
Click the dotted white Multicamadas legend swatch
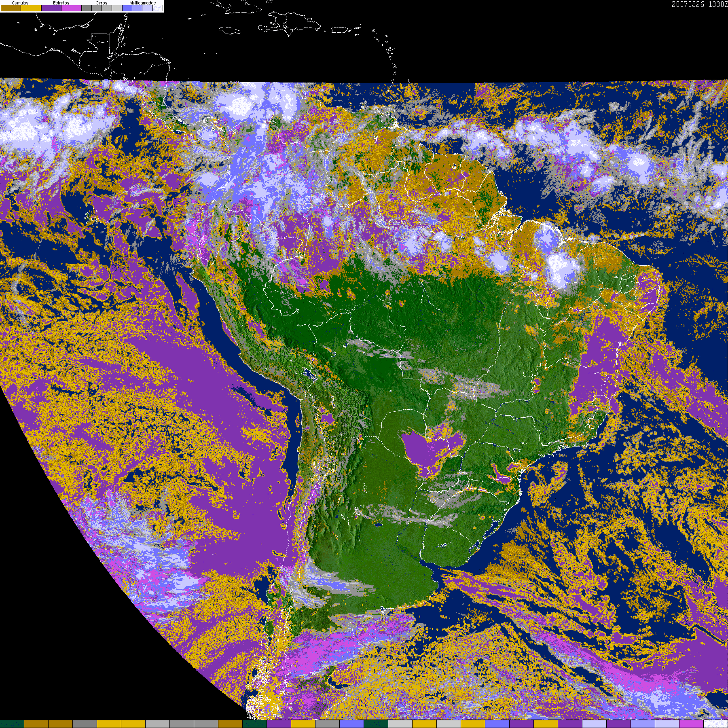pyautogui.click(x=158, y=8)
